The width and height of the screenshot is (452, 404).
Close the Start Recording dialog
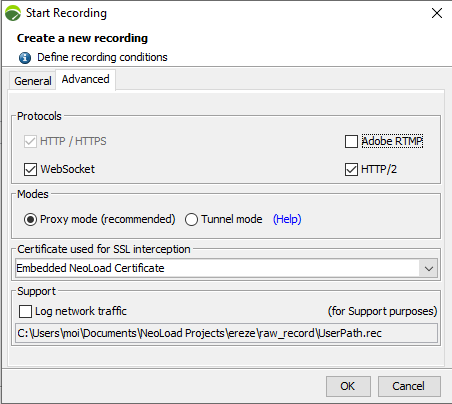pos(437,13)
